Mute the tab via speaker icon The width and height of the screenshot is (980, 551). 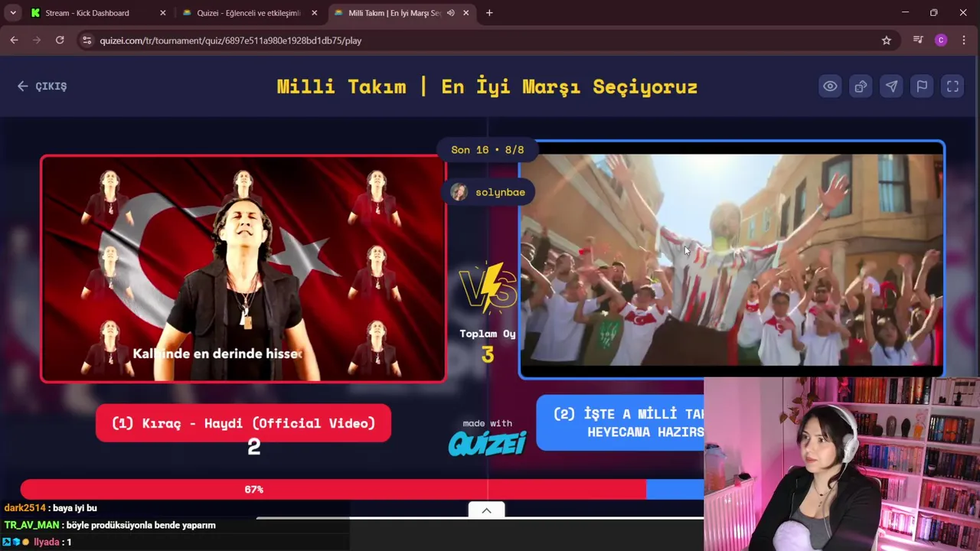[x=450, y=13]
